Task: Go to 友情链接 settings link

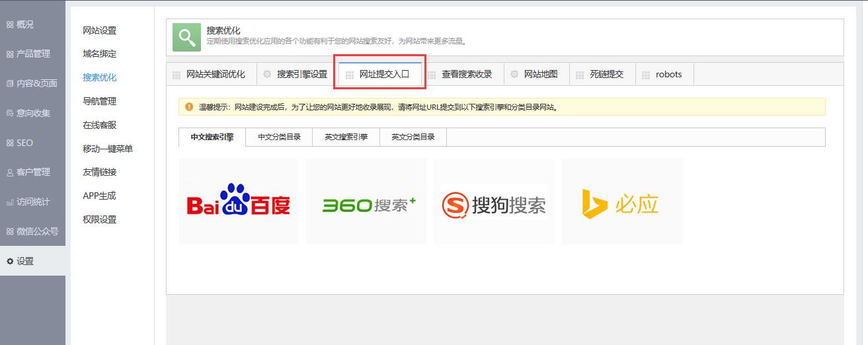Action: pyautogui.click(x=99, y=172)
